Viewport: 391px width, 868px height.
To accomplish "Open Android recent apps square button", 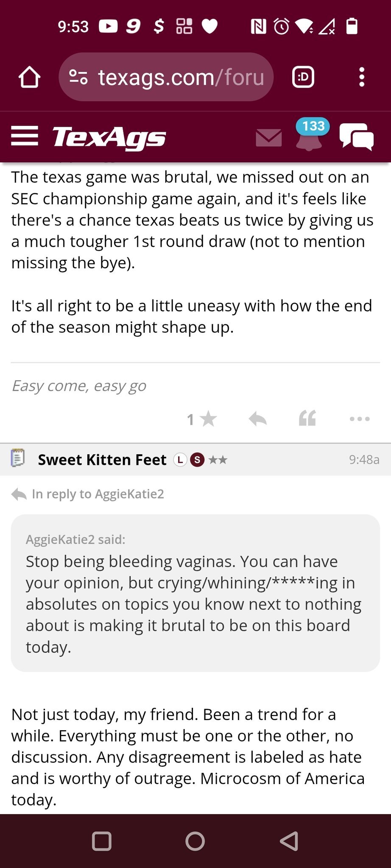I will point(102,841).
